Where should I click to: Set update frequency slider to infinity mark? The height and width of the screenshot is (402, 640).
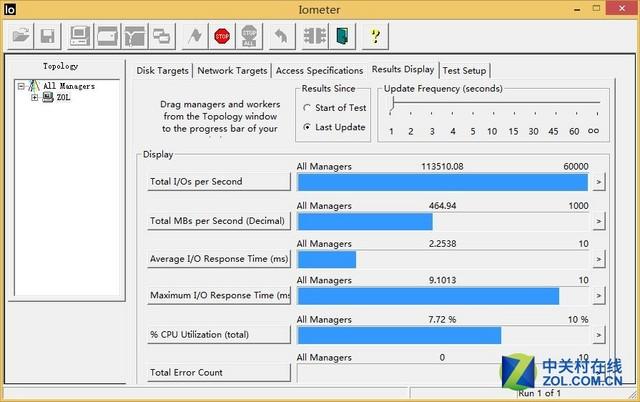click(x=593, y=131)
